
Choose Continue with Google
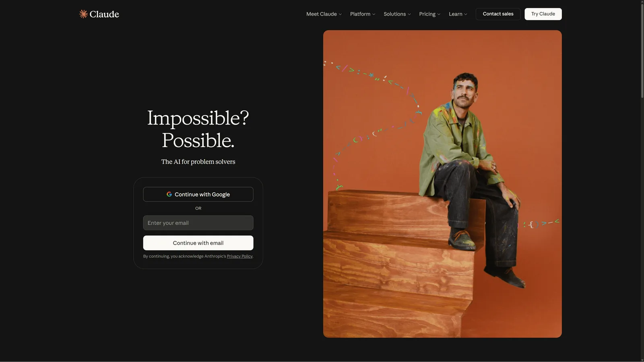point(198,194)
